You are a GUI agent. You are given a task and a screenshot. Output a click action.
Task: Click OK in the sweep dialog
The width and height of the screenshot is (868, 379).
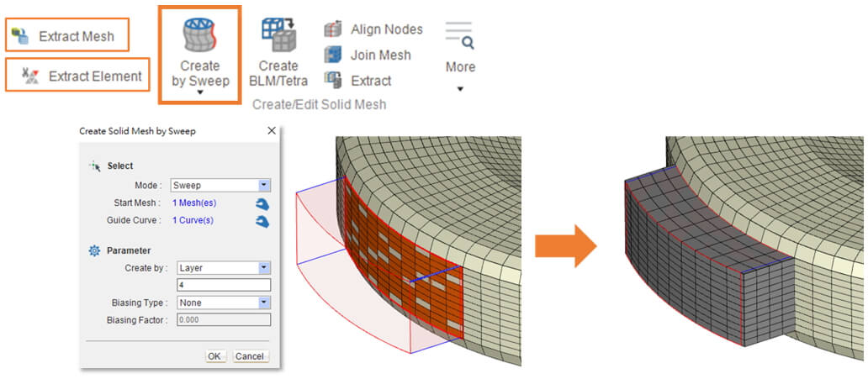coord(214,356)
